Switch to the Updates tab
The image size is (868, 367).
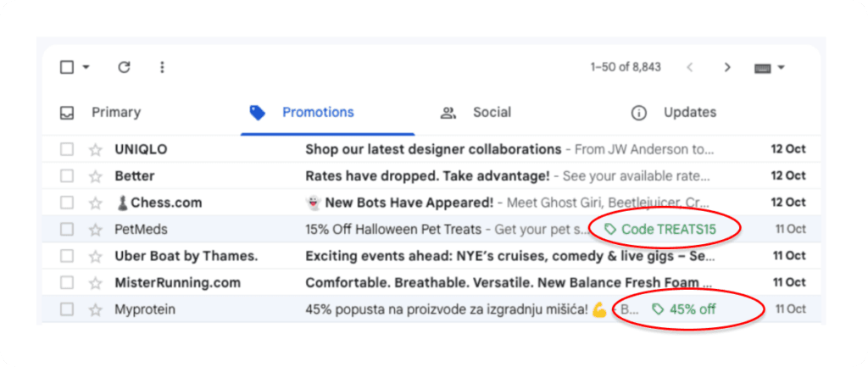(688, 113)
